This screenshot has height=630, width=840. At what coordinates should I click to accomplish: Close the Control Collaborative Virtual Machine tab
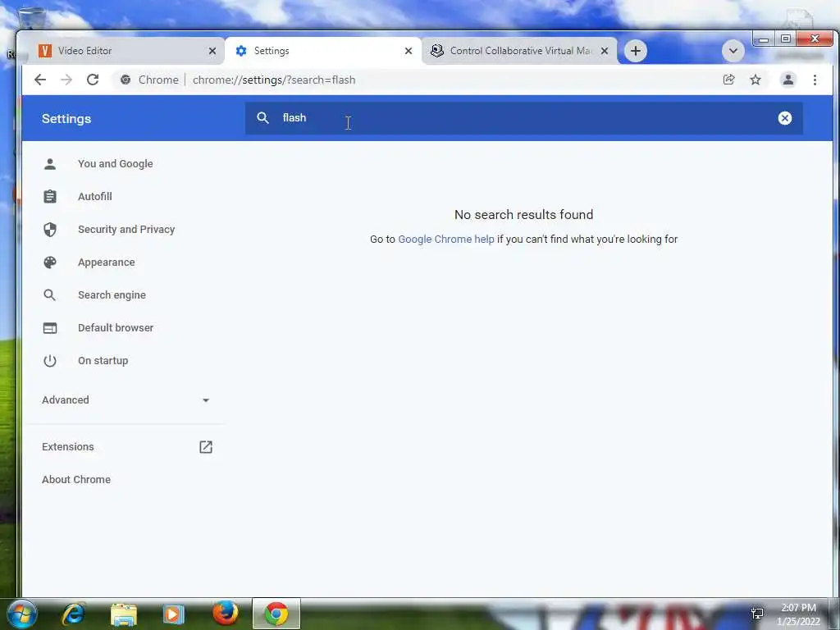tap(605, 51)
